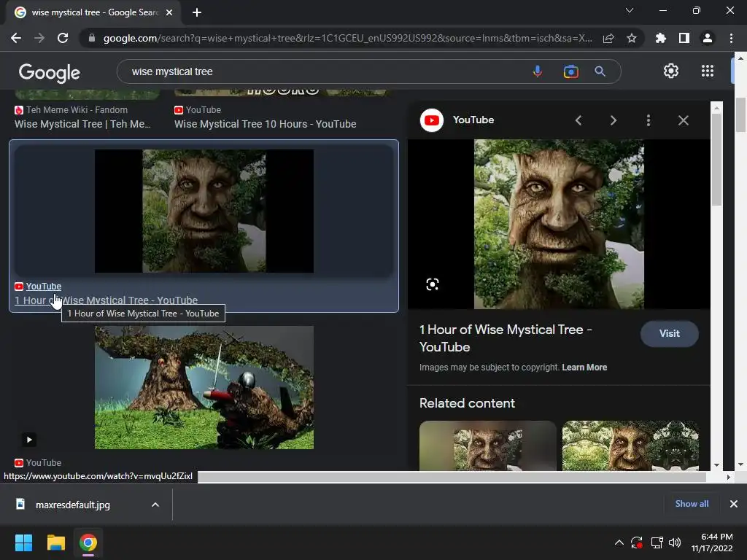The image size is (747, 560).
Task: Open Google quick settings gear
Action: tap(671, 71)
